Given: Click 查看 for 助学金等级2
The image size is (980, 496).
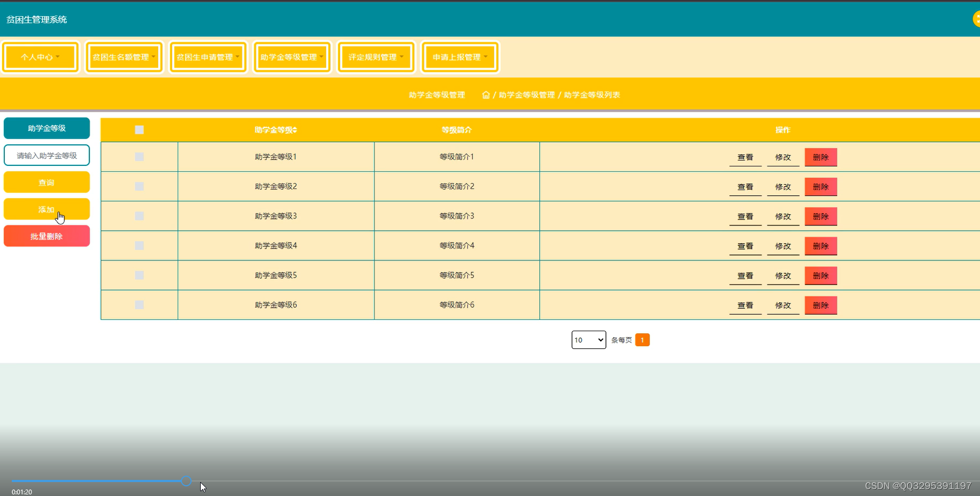Looking at the screenshot, I should 745,187.
